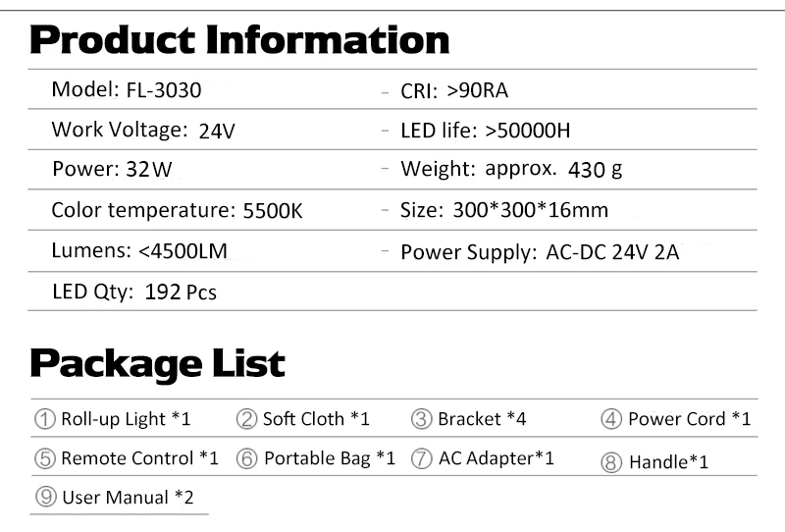Viewport: 785px width, 532px height.
Task: Click the User Manual *2 item
Action: click(x=128, y=498)
